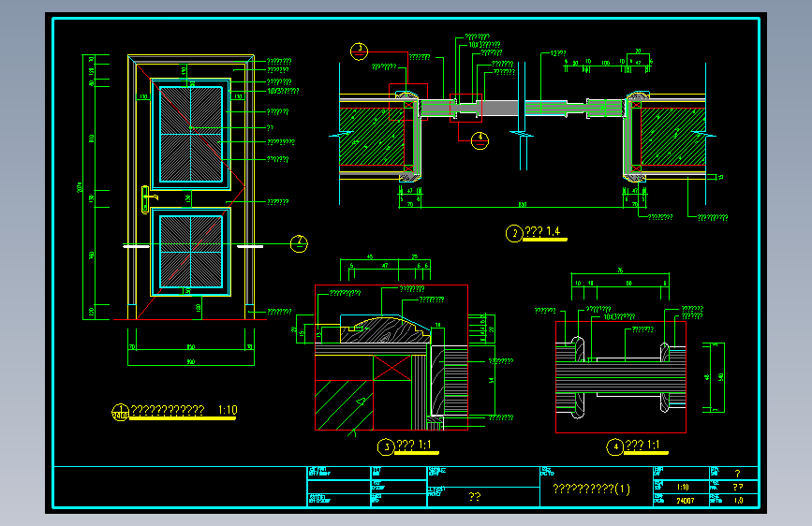The width and height of the screenshot is (812, 526).
Task: Click the "24007" value in the title block
Action: coord(686,501)
